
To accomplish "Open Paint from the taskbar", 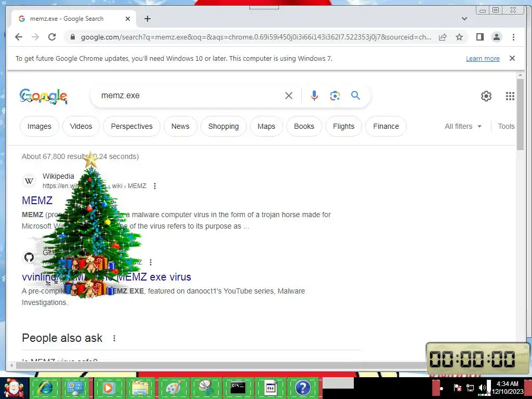I will pos(174,388).
